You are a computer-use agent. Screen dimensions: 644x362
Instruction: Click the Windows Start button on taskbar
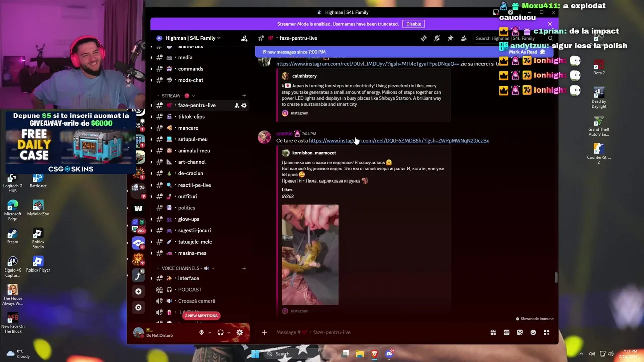[x=255, y=354]
